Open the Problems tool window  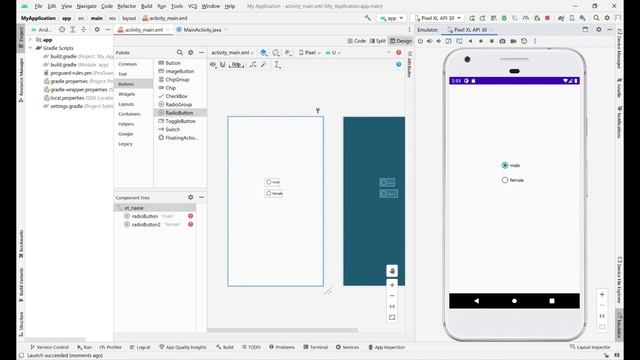pyautogui.click(x=282, y=347)
